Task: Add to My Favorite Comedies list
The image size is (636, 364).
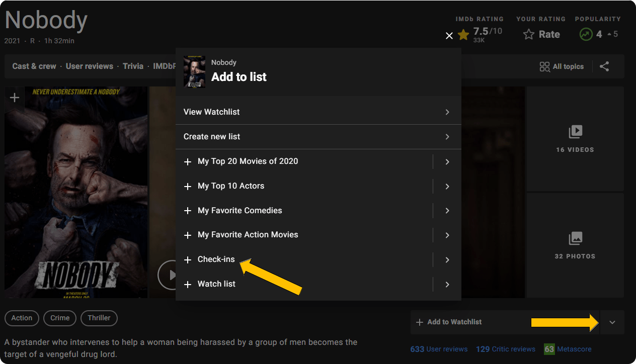Action: click(x=188, y=211)
